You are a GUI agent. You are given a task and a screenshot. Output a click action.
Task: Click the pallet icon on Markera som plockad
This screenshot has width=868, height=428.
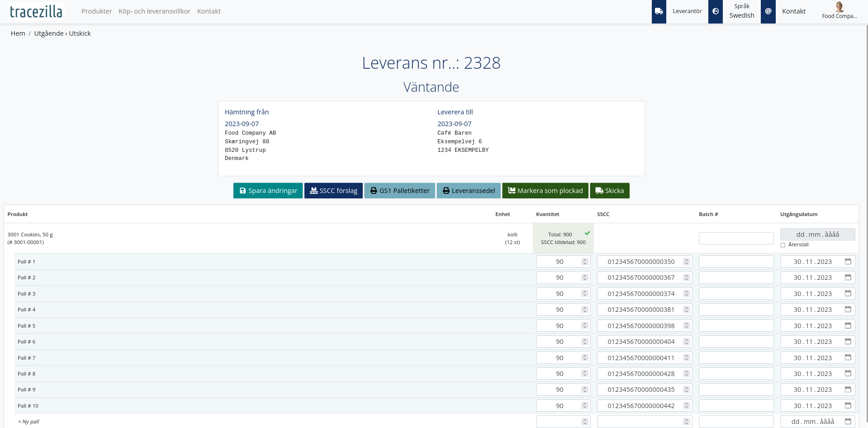[511, 190]
